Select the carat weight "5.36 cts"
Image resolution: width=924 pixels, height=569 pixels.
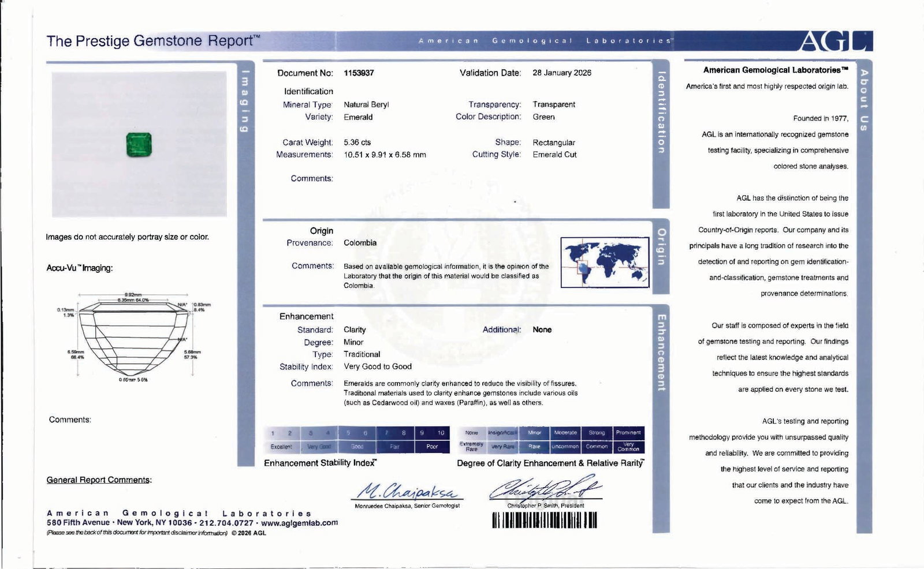357,143
